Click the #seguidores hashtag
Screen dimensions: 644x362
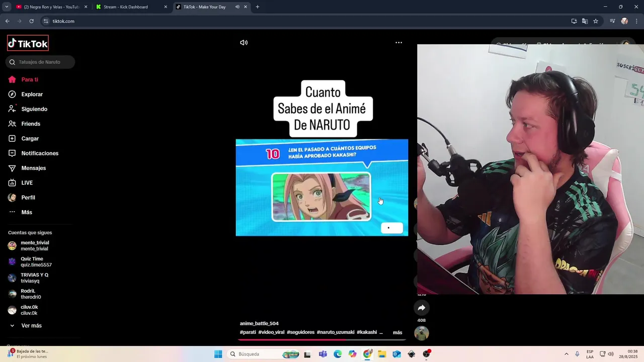(x=300, y=332)
